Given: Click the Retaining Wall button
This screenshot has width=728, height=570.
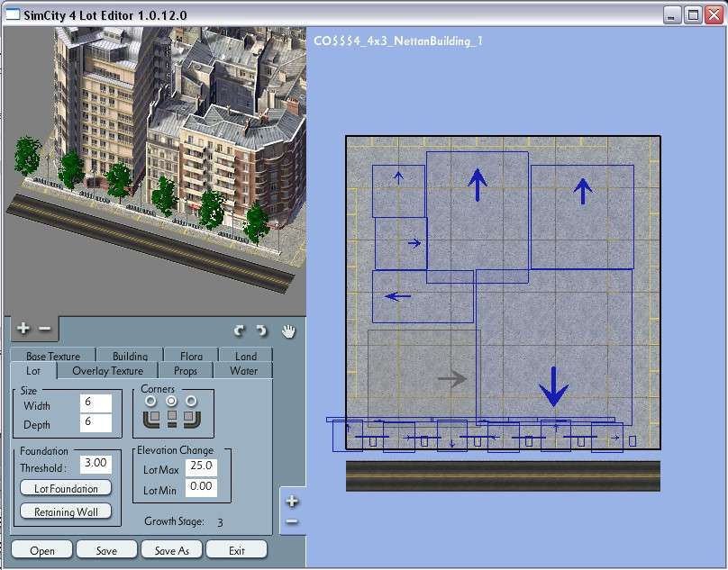Looking at the screenshot, I should 66,511.
